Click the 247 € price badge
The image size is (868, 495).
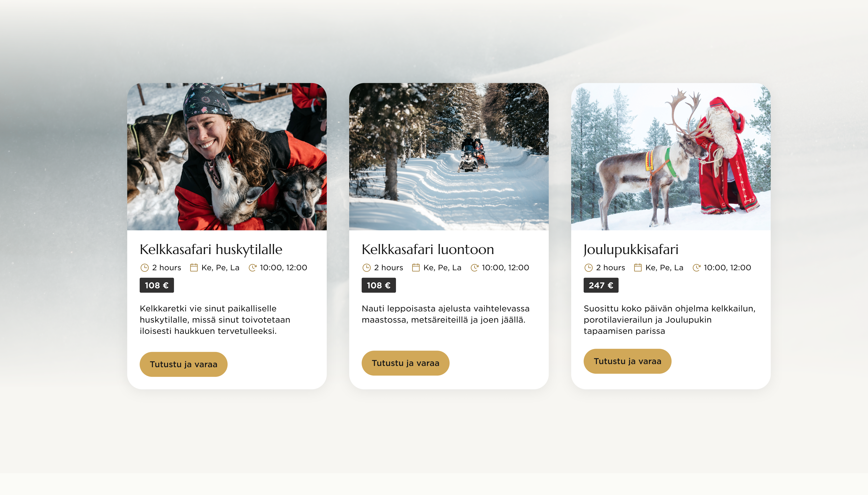click(601, 285)
